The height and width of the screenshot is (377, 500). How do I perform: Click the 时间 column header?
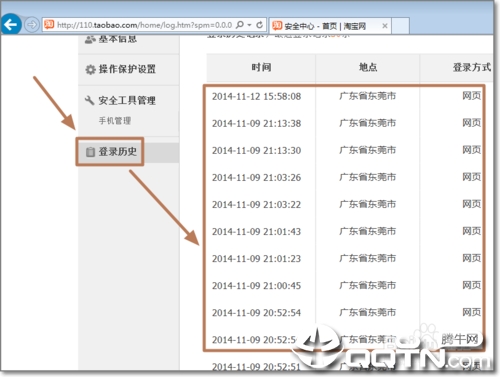[261, 68]
